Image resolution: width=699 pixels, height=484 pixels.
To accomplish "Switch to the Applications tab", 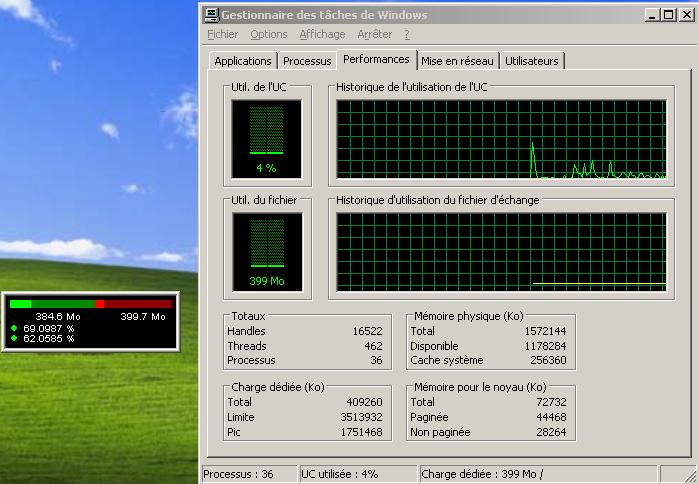I will tap(243, 61).
